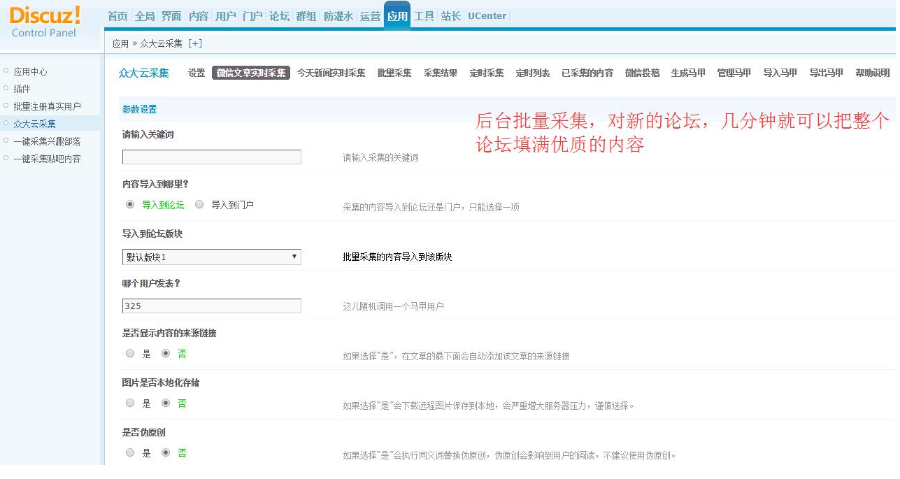The height and width of the screenshot is (479, 900).
Task: Click the 哪个用户发表 field containing 325
Action: click(x=211, y=306)
